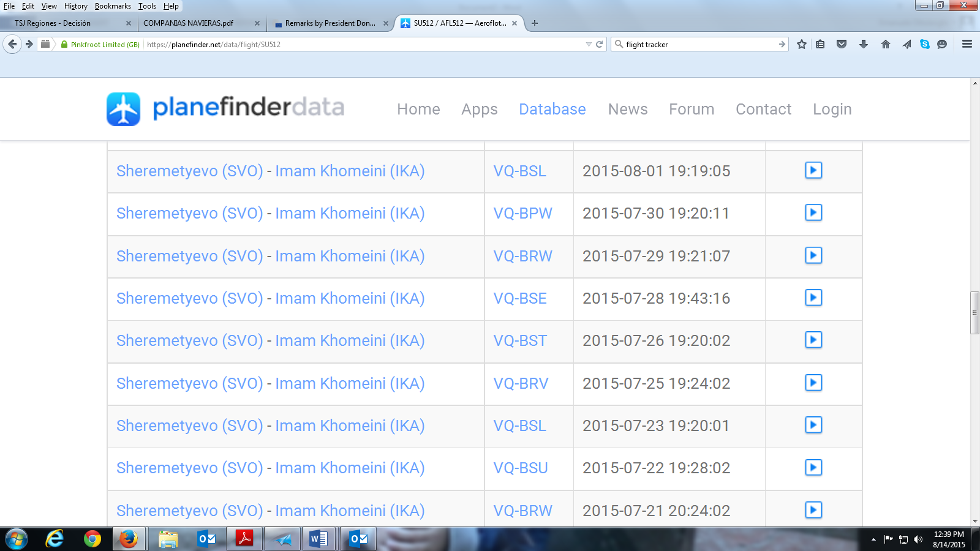Click the paper plane share icon

coord(907,44)
